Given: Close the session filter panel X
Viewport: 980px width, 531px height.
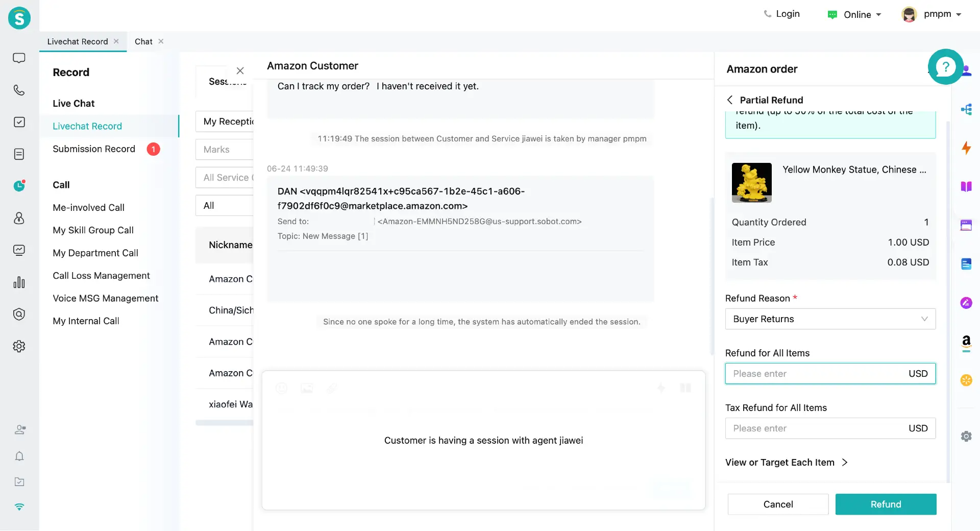Looking at the screenshot, I should coord(240,71).
